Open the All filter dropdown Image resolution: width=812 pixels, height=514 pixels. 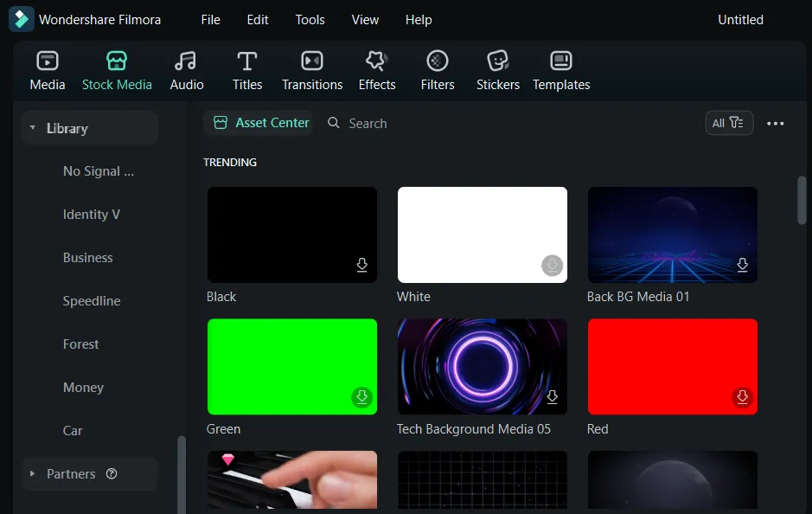729,123
